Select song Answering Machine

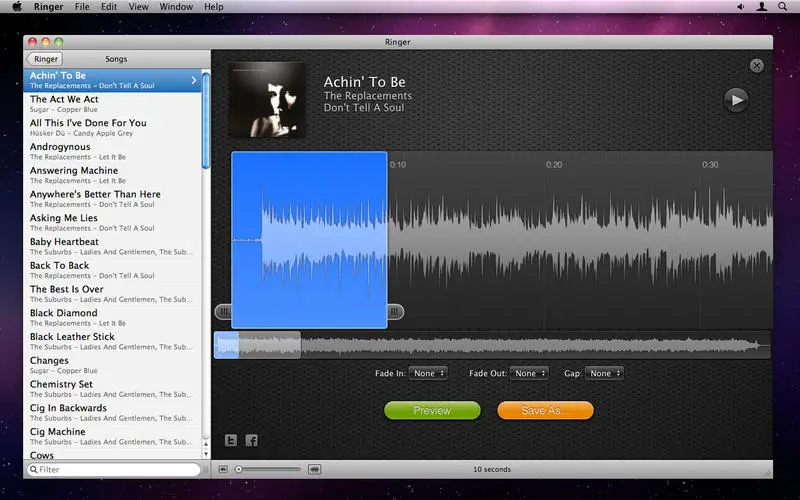[112, 175]
